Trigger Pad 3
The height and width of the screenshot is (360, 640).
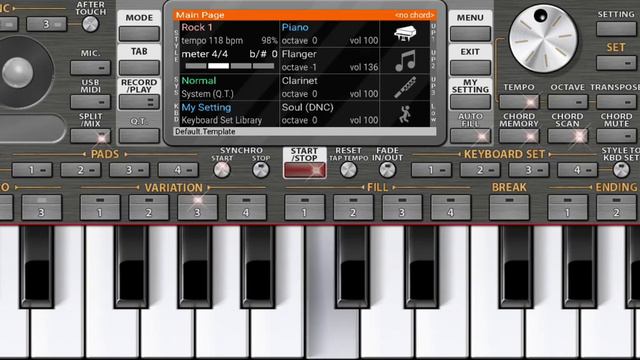click(129, 170)
